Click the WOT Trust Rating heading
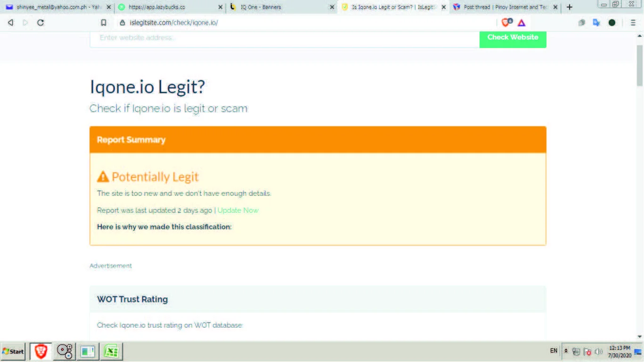This screenshot has width=644, height=362. pyautogui.click(x=132, y=299)
